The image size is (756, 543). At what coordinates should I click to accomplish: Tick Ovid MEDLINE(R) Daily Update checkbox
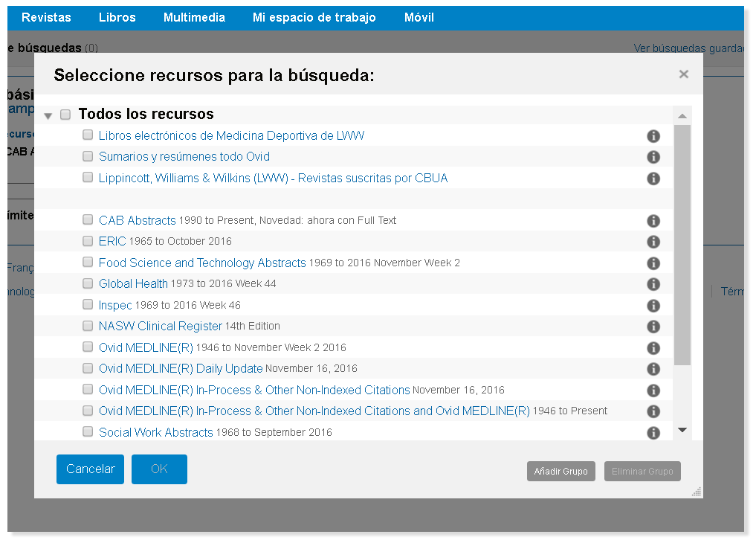tap(88, 368)
